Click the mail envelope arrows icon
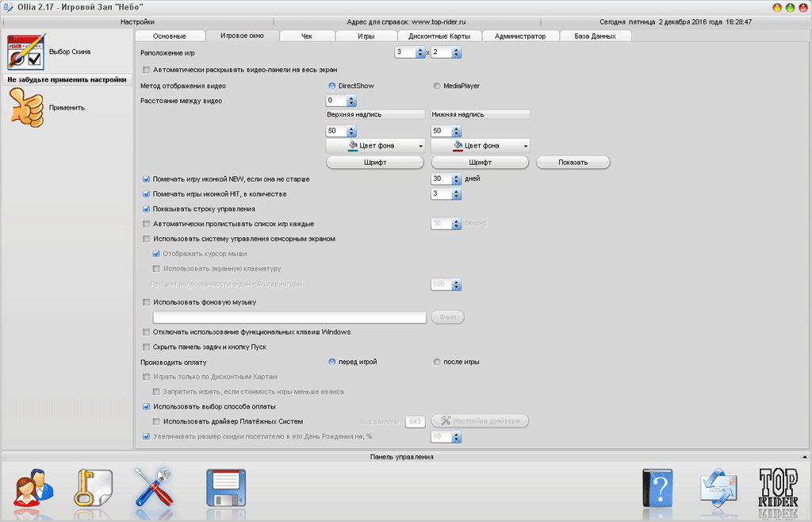812x522 pixels. coord(718,487)
